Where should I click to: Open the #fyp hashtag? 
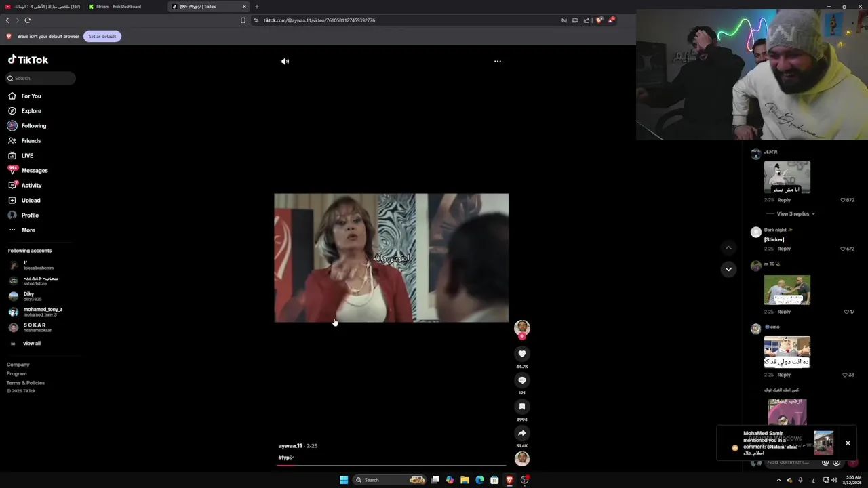pos(285,457)
